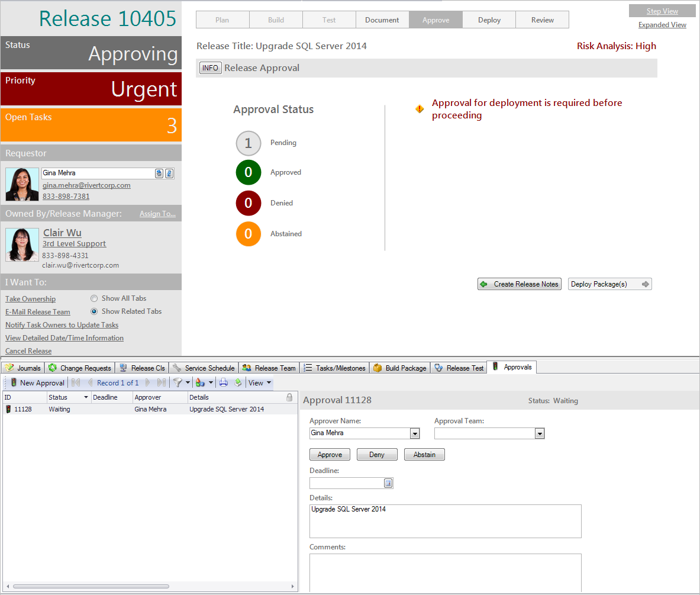Screen dimensions: 700x595
Task: Open the Approval Team dropdown
Action: click(x=539, y=433)
